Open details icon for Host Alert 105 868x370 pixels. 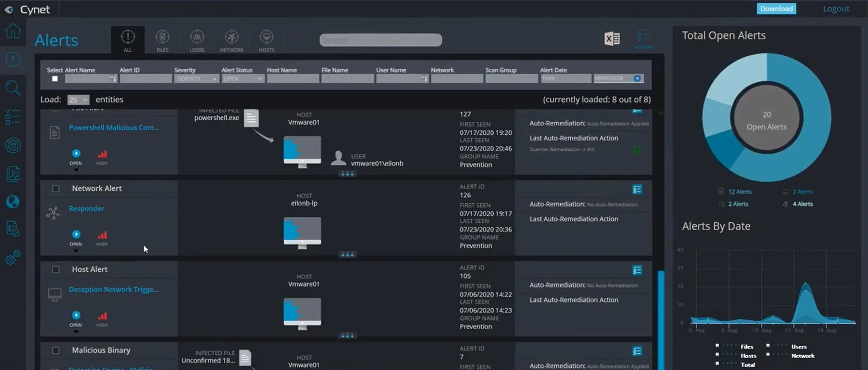pos(637,270)
